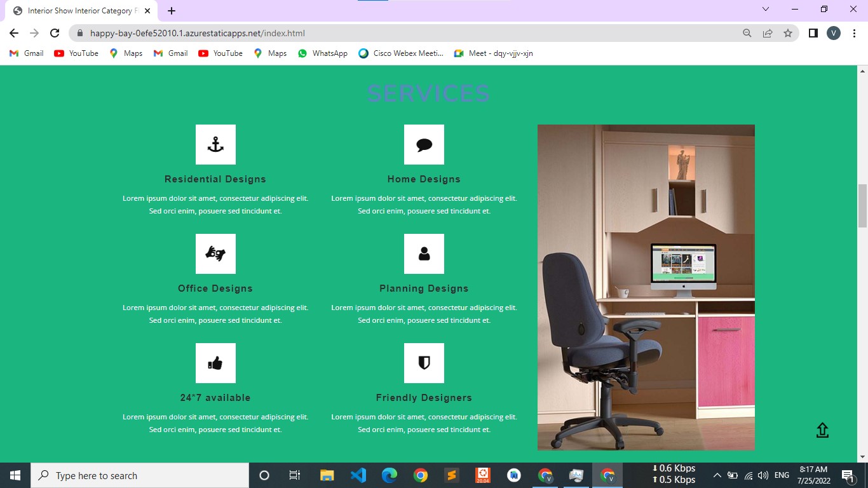
Task: Click the shield icon above Friendly Designers
Action: (x=424, y=363)
